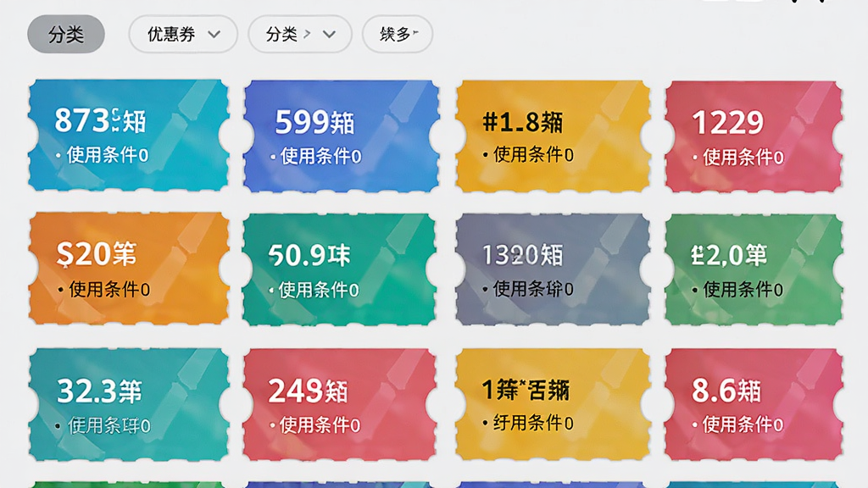Click the filter chip ending in 多

[398, 34]
